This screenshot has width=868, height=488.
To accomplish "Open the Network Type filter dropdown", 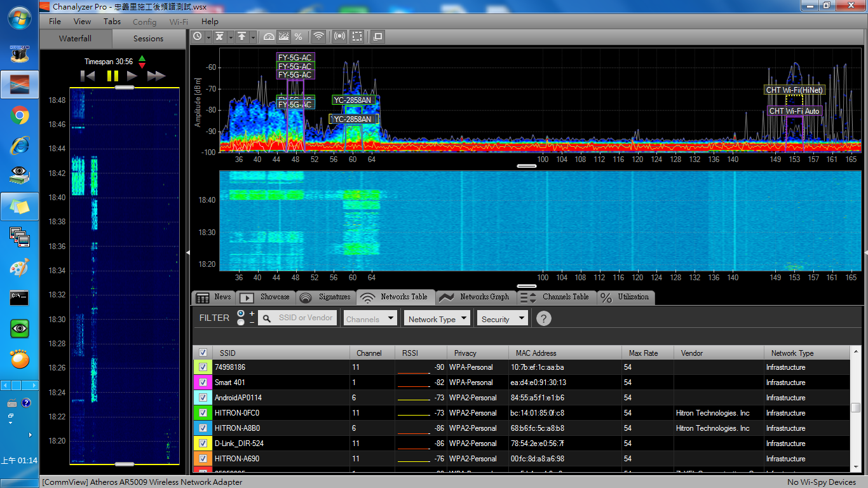I will point(437,318).
